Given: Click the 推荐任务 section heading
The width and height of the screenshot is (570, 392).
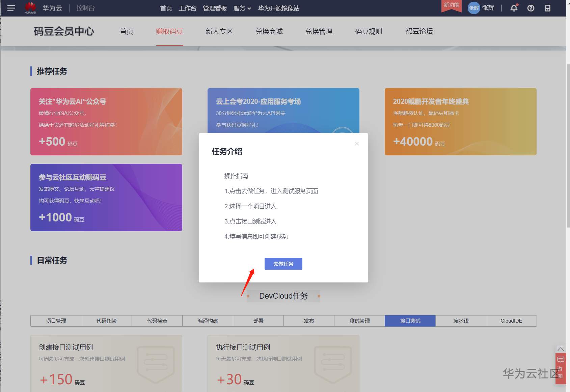Looking at the screenshot, I should [x=52, y=71].
